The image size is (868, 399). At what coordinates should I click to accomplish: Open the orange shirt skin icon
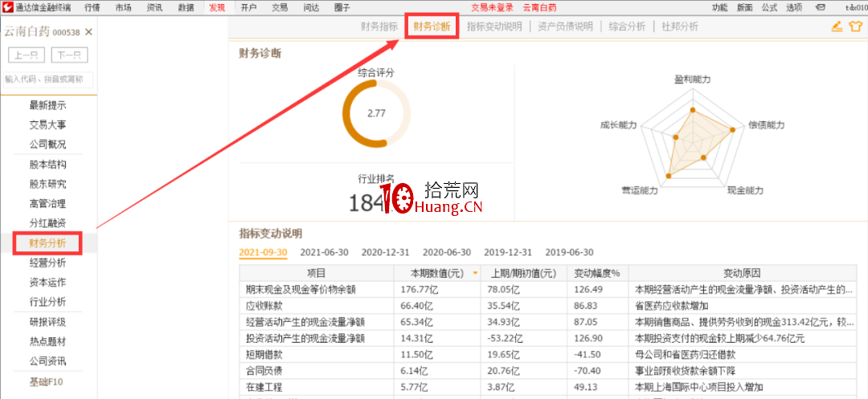(855, 26)
